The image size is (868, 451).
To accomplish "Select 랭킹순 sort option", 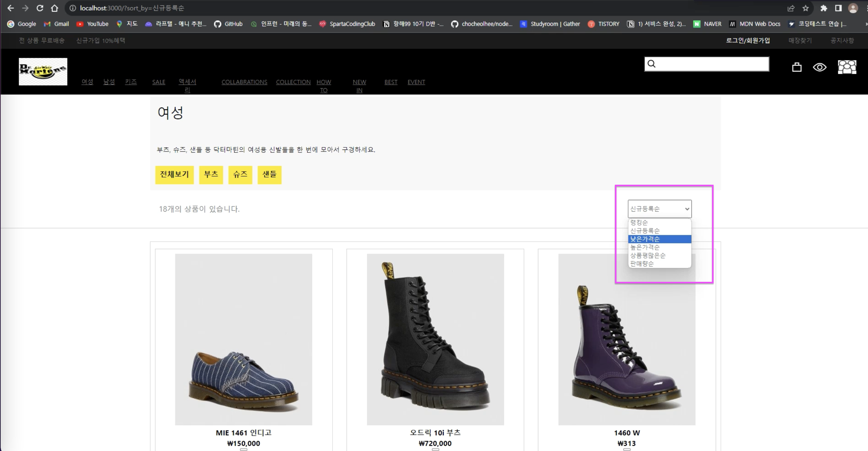I will [x=659, y=222].
